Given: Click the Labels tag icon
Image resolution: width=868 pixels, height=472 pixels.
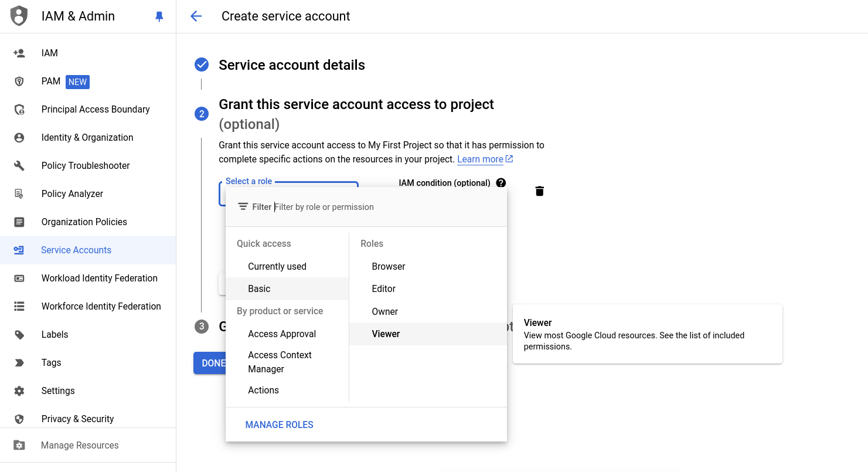Looking at the screenshot, I should point(19,335).
